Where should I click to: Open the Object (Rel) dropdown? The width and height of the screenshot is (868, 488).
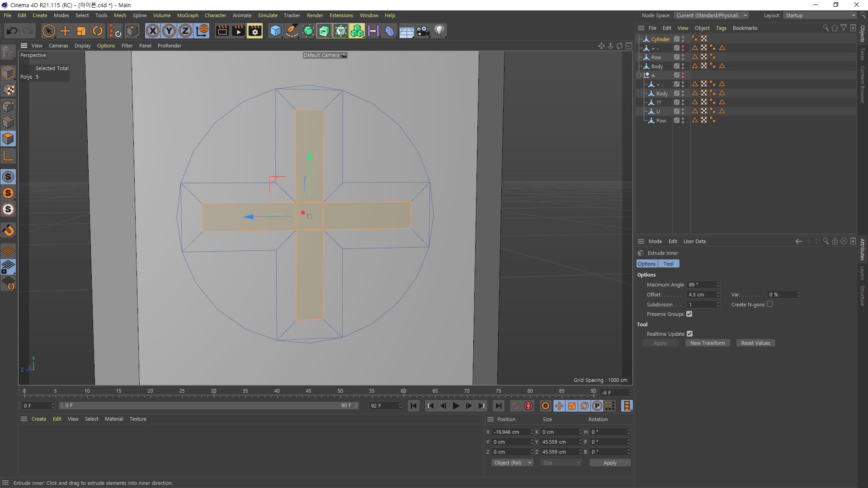512,462
